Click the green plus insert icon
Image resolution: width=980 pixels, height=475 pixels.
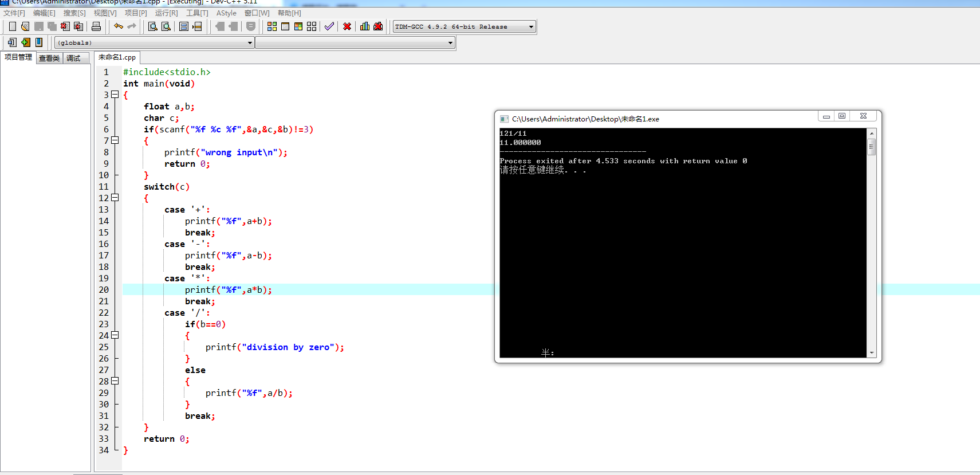[26, 42]
